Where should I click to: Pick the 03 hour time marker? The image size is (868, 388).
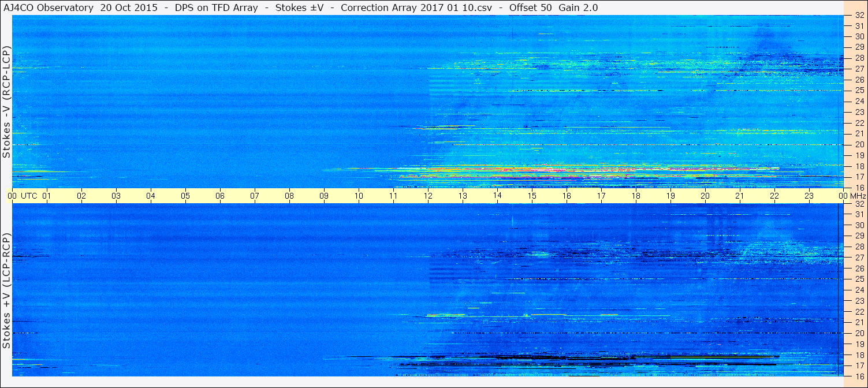[116, 196]
